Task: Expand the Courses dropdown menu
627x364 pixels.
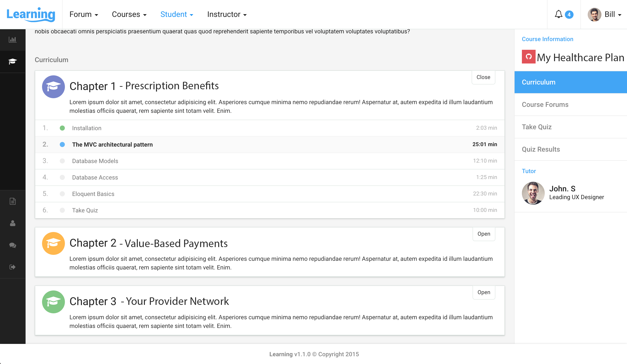Action: pos(129,14)
